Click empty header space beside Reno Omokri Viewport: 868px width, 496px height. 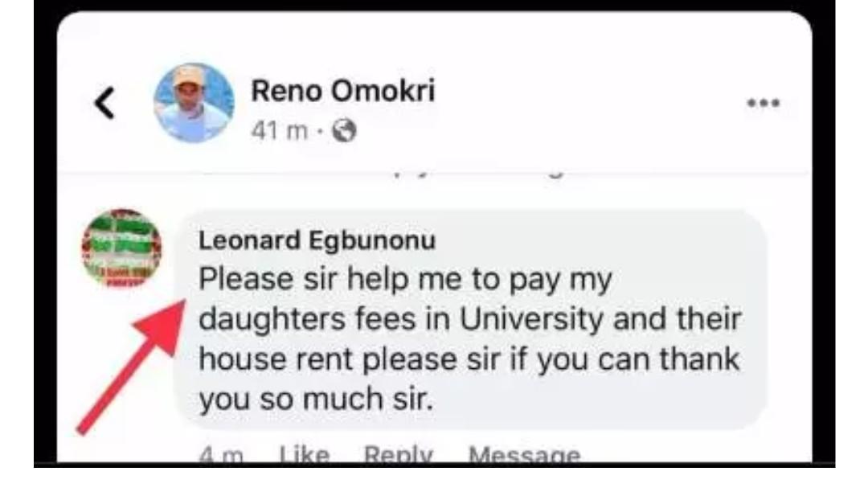pos(595,103)
